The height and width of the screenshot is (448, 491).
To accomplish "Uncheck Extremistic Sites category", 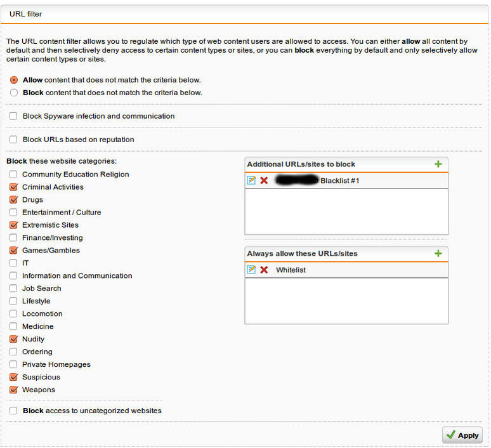I will [x=13, y=225].
